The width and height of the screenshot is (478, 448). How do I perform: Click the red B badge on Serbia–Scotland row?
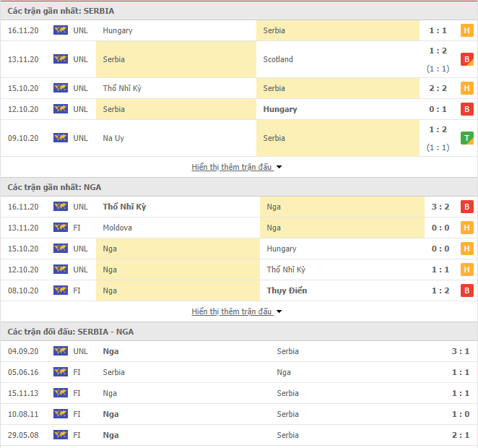coord(466,59)
